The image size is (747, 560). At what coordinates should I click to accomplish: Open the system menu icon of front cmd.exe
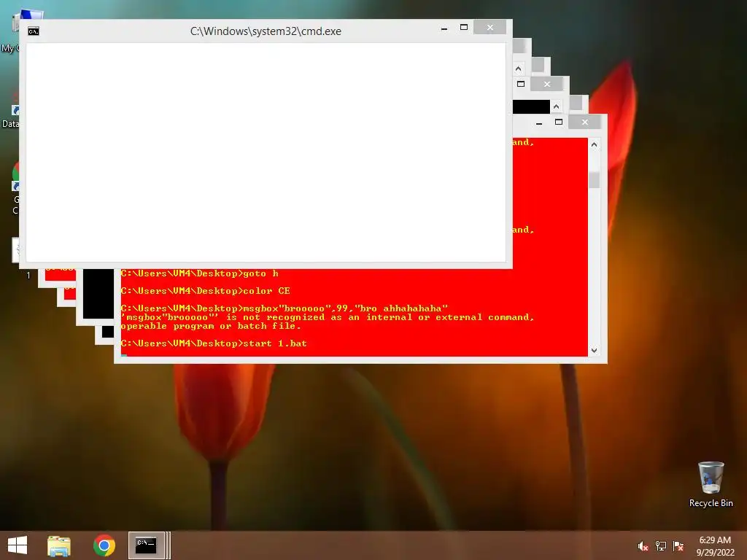pos(34,31)
